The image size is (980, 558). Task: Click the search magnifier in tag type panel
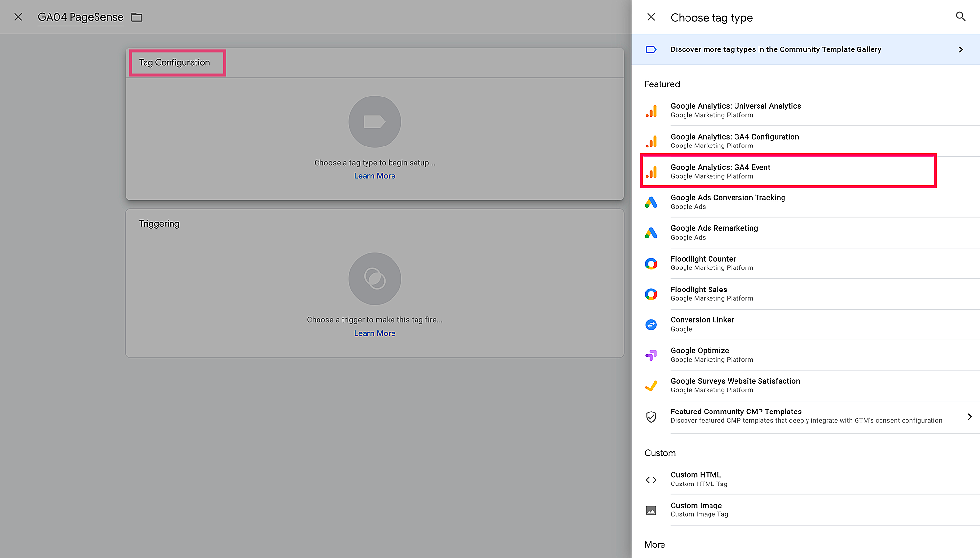[x=960, y=17]
